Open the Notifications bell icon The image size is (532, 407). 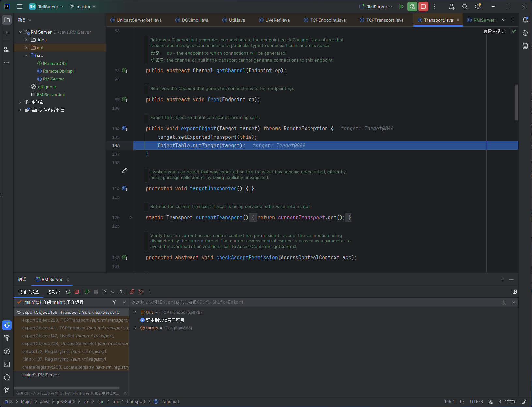(525, 20)
